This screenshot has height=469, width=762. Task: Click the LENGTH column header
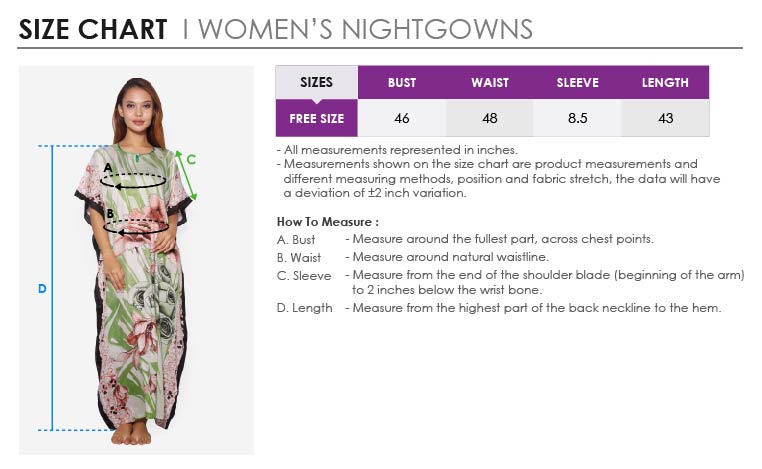(x=665, y=82)
